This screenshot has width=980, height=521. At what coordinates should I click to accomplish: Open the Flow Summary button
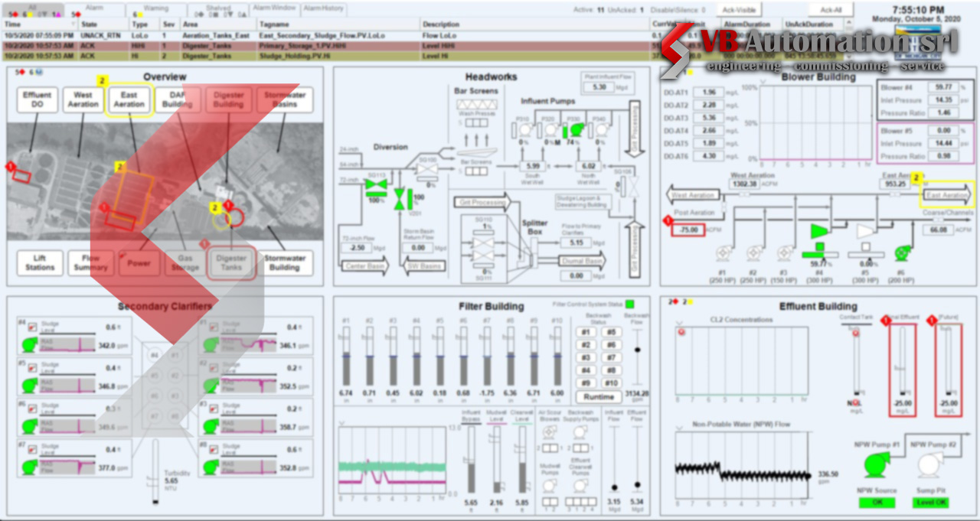point(90,262)
